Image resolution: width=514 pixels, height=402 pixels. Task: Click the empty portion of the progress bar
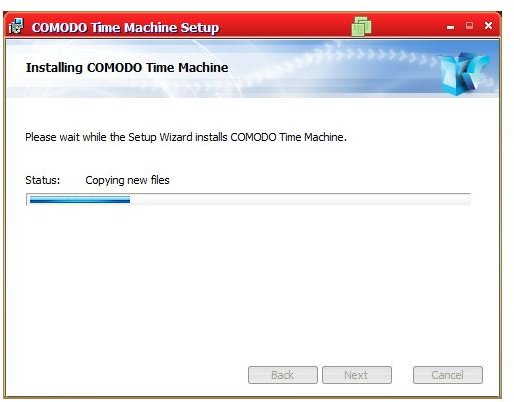[300, 200]
